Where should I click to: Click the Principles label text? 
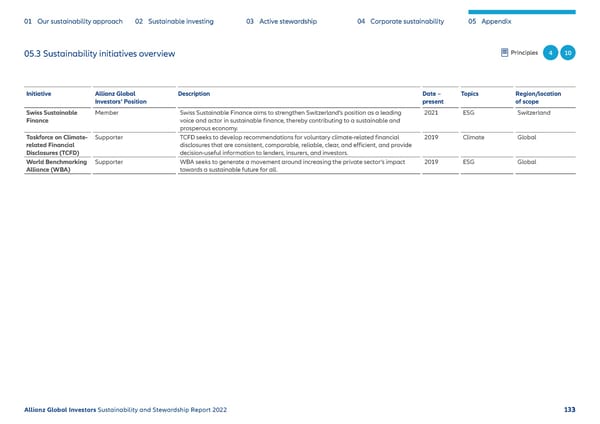[524, 53]
